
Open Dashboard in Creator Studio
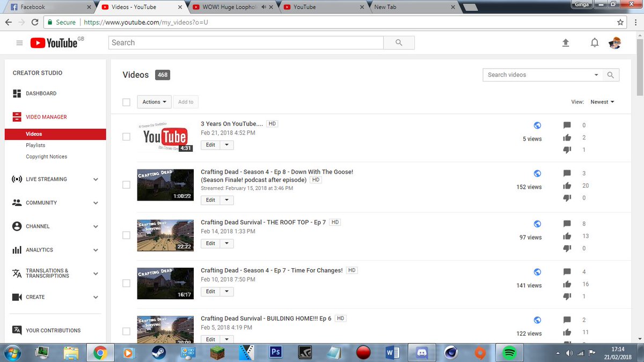pos(41,93)
